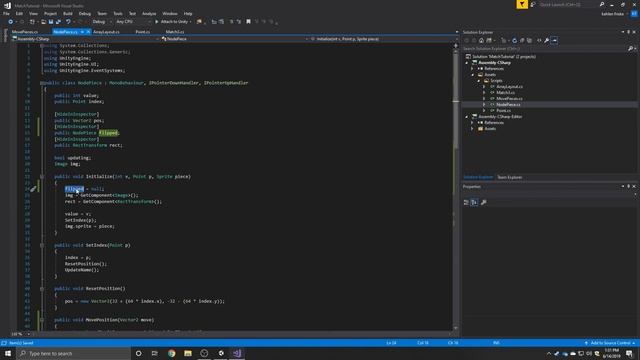
Task: Select Match3.cs in Solution Explorer
Action: click(505, 93)
